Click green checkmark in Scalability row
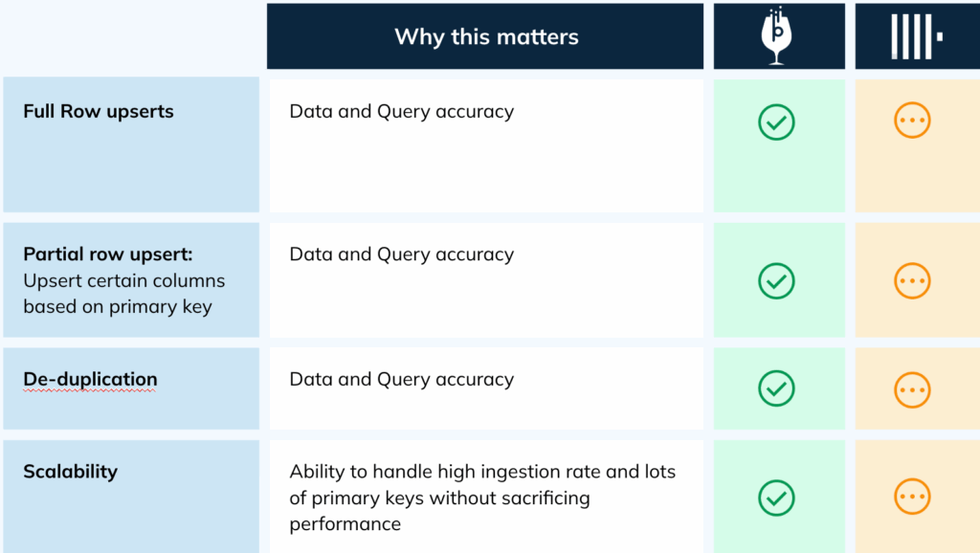The image size is (980, 553). [777, 497]
